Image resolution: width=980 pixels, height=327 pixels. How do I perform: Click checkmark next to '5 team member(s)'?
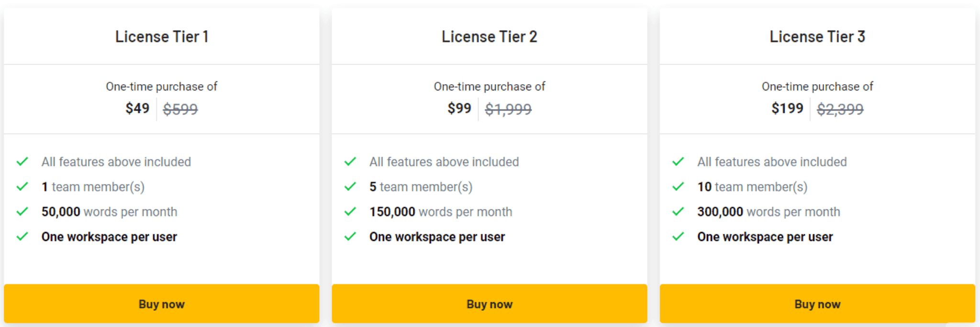click(350, 186)
